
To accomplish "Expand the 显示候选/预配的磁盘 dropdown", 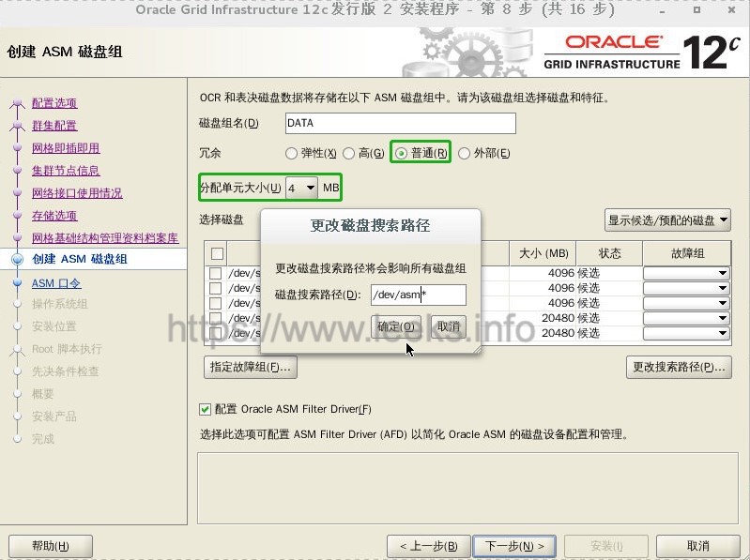I will click(x=667, y=220).
